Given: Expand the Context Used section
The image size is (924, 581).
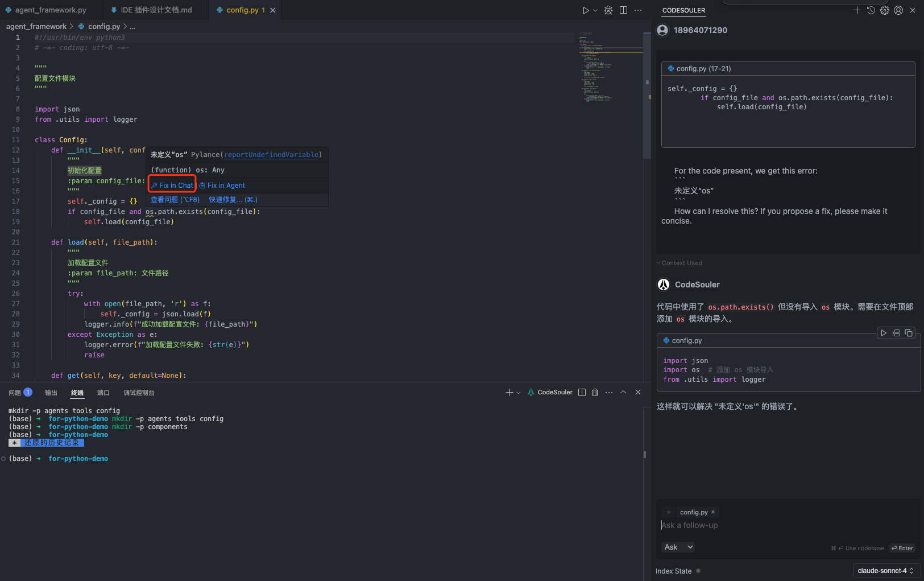Looking at the screenshot, I should click(679, 263).
